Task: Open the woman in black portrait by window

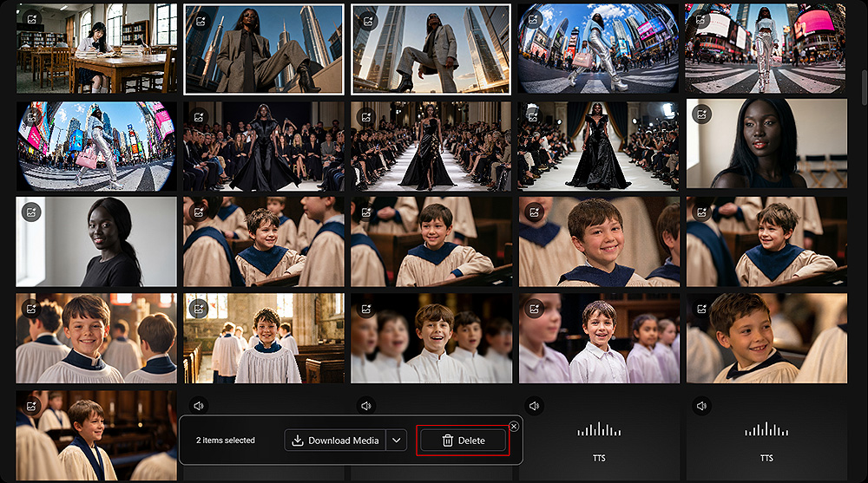Action: click(96, 242)
